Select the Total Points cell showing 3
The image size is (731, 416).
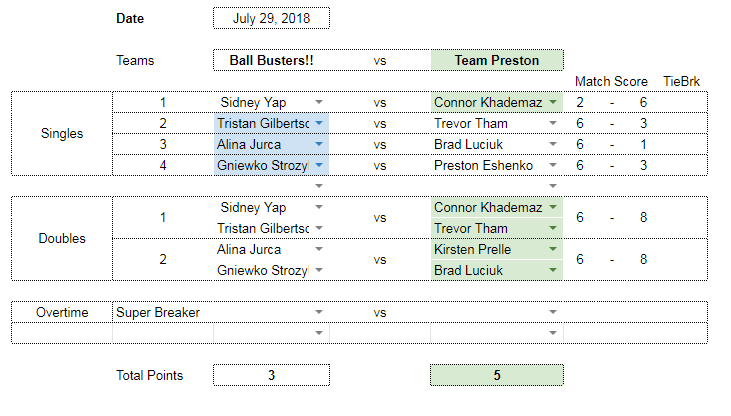click(x=271, y=375)
